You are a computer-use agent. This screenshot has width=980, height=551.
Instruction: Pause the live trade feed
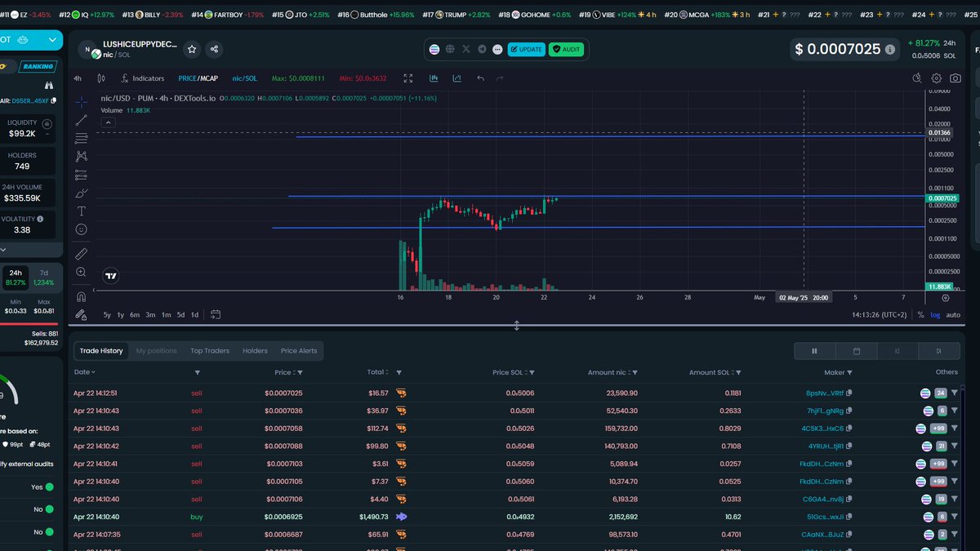pyautogui.click(x=814, y=351)
